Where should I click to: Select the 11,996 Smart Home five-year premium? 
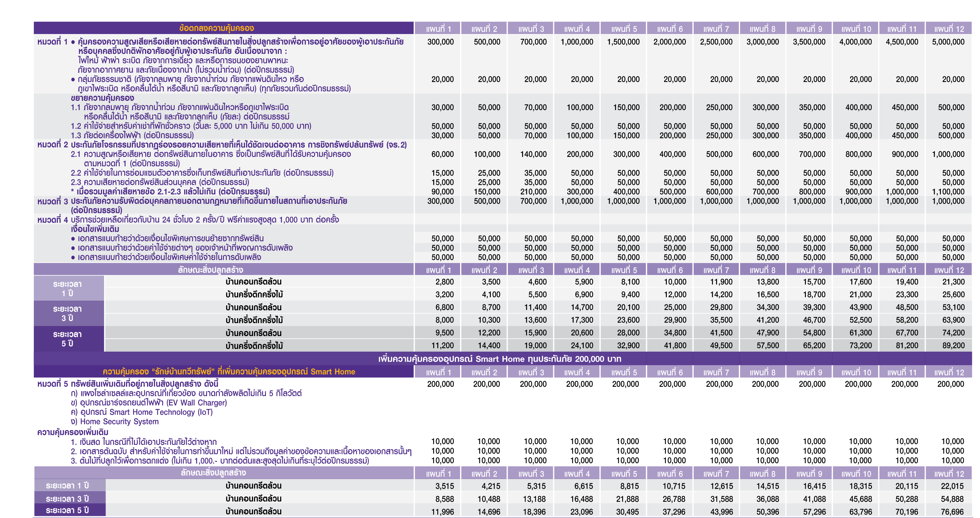coord(443,512)
